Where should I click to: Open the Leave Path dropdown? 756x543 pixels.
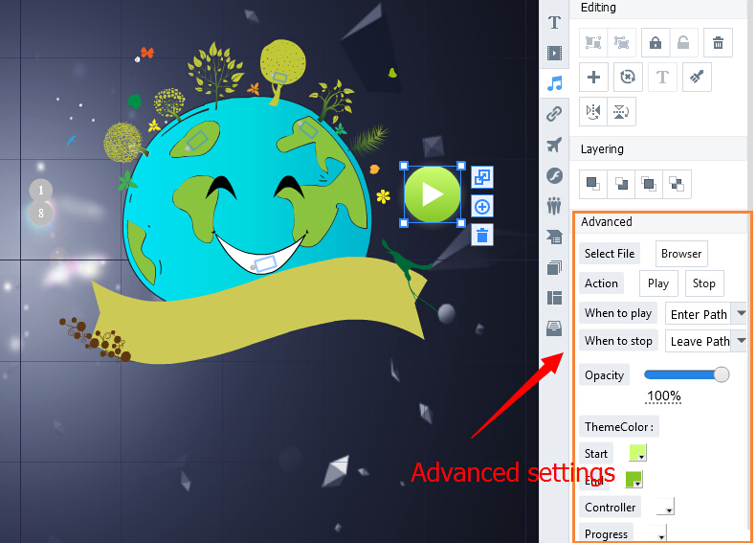(705, 341)
